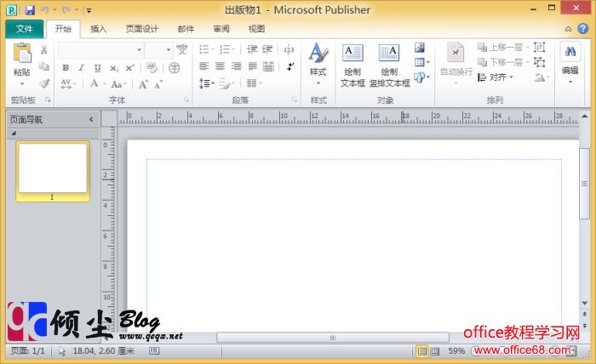Image resolution: width=596 pixels, height=364 pixels.
Task: Switch to two-page spread view icon
Action: pos(435,351)
